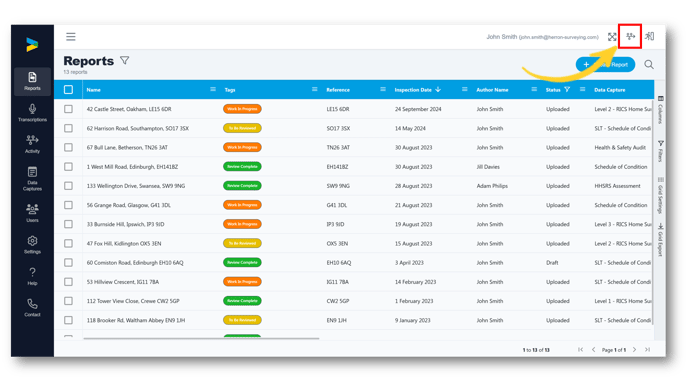
Task: Open the Users section
Action: [x=32, y=213]
